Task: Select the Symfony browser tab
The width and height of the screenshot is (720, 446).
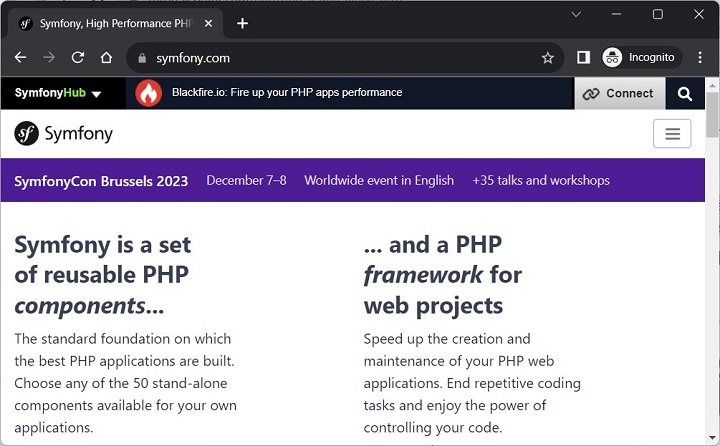Action: [115, 23]
